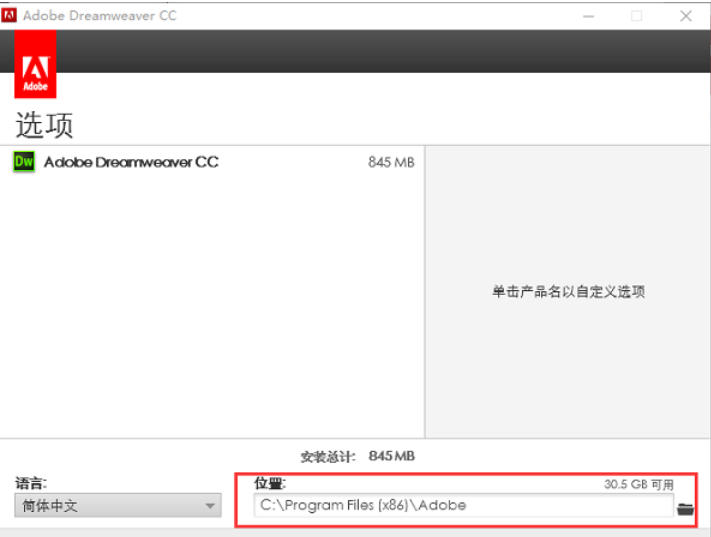Screen dimensions: 711x537
Task: Click the 30.5 GB 可用 free space text
Action: pyautogui.click(x=638, y=484)
